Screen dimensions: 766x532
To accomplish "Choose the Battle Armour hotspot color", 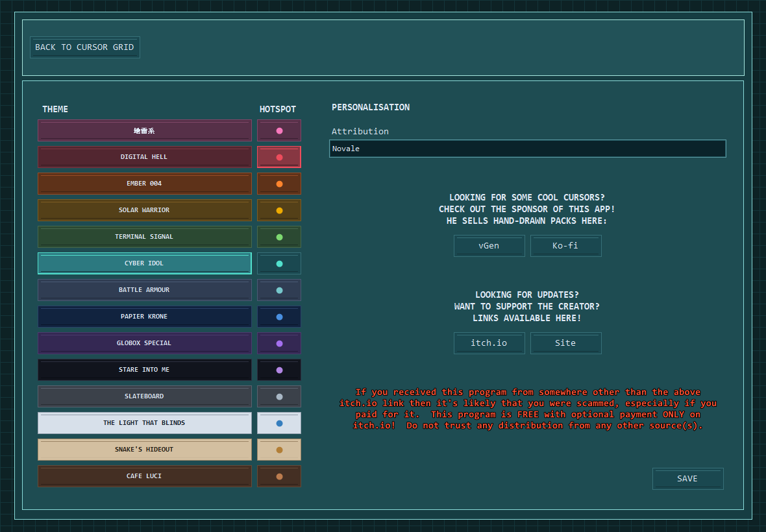I will [x=279, y=290].
